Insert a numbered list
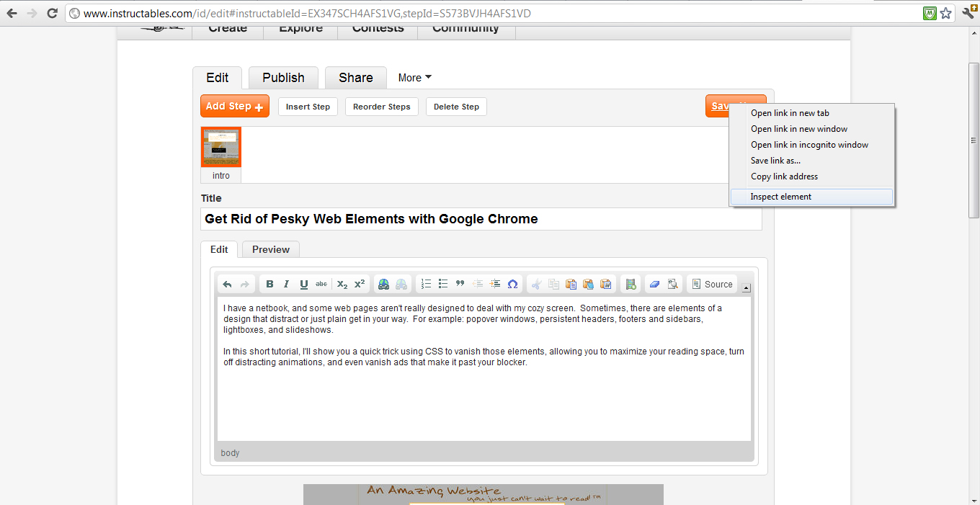This screenshot has height=505, width=980. [x=426, y=285]
